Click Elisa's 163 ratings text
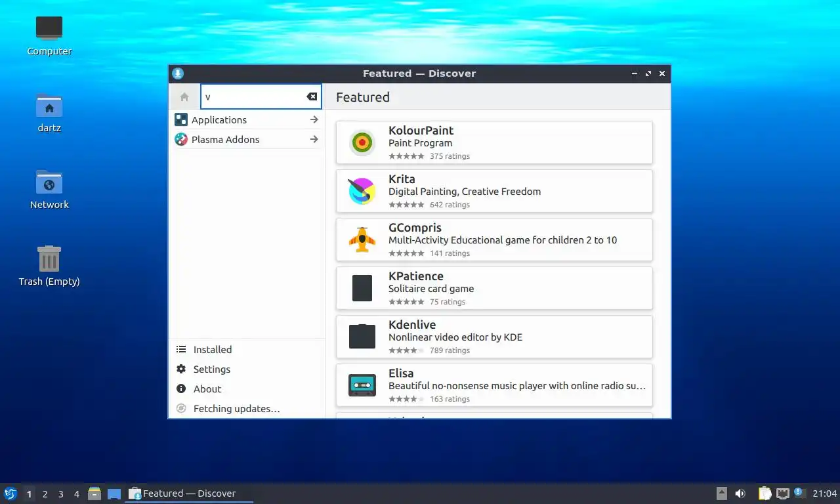This screenshot has height=504, width=840. [x=450, y=399]
